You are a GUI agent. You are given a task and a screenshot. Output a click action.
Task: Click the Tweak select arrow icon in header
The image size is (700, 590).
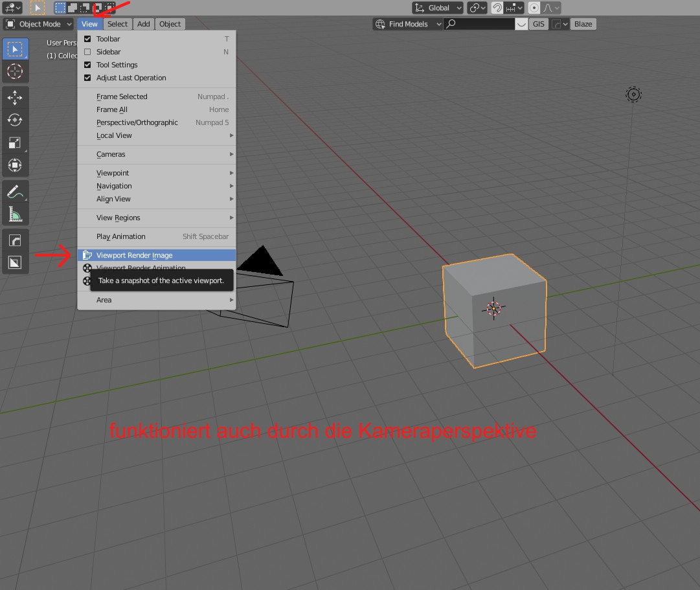pyautogui.click(x=38, y=8)
